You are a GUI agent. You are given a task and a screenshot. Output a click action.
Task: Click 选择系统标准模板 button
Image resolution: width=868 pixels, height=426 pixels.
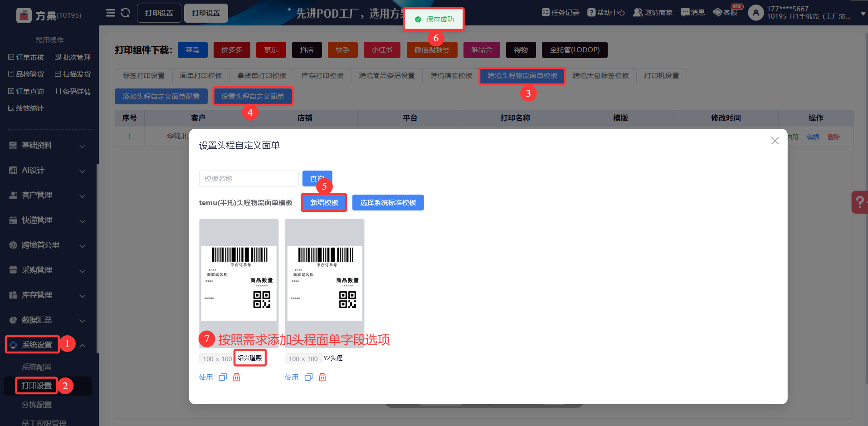click(x=388, y=203)
